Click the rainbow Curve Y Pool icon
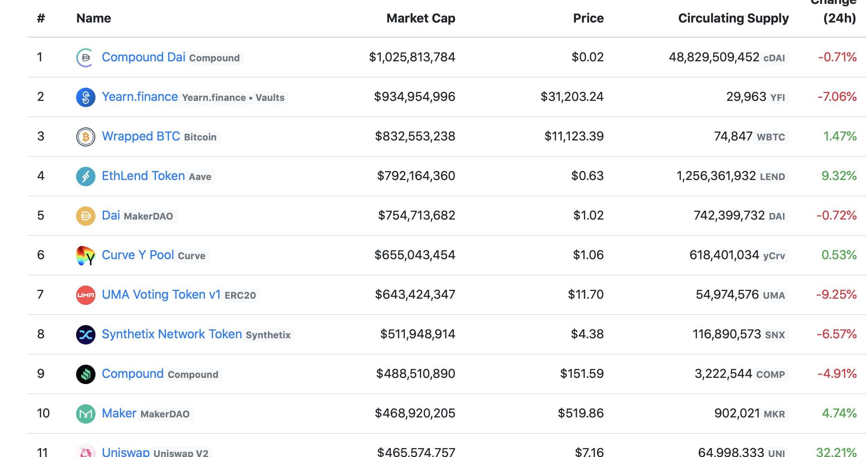 85,256
